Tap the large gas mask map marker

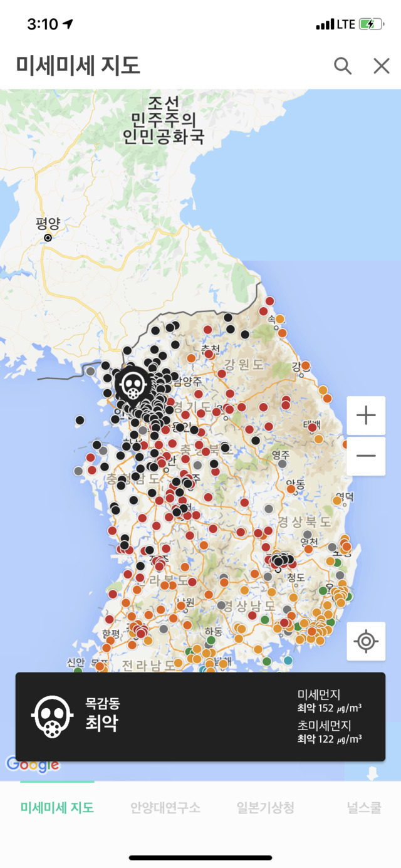[x=132, y=383]
